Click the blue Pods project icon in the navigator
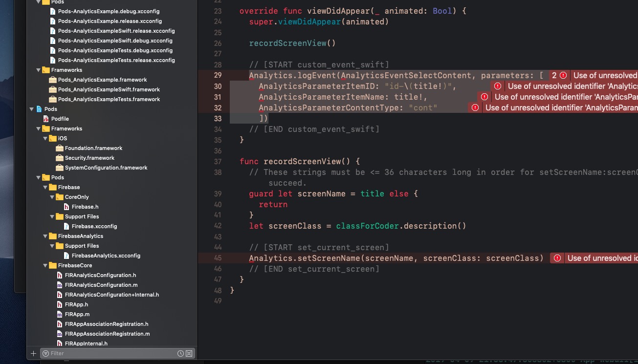 coord(39,109)
